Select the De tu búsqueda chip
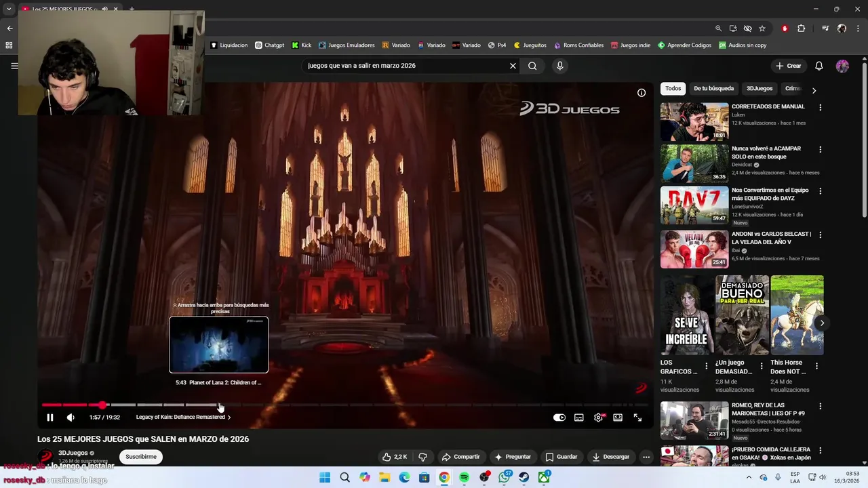Image resolution: width=868 pixels, height=488 pixels. point(713,89)
